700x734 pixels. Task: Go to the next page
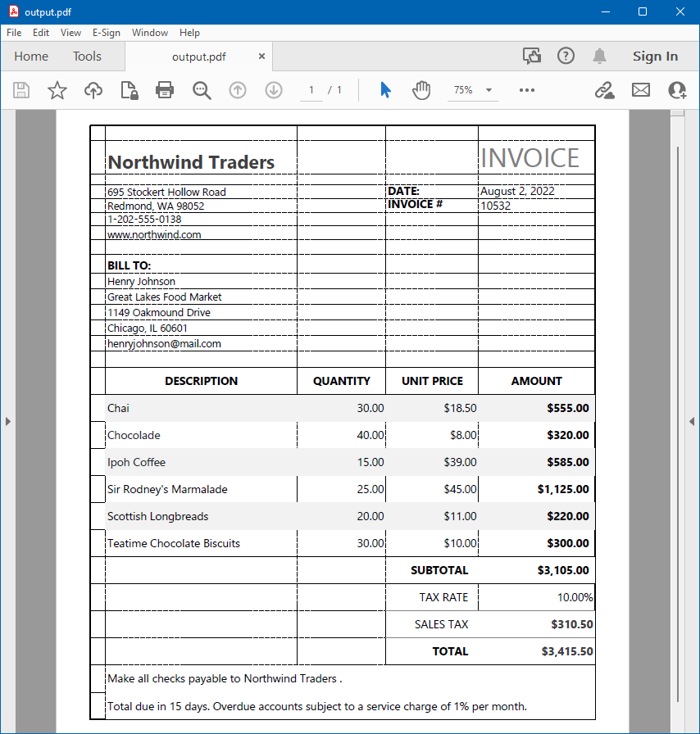coord(273,90)
